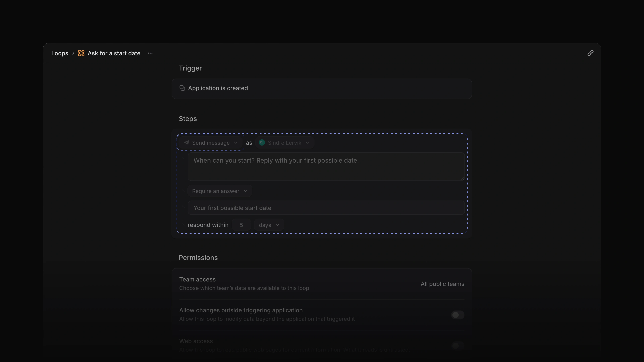Open the days unit dropdown
644x362 pixels.
tap(269, 225)
